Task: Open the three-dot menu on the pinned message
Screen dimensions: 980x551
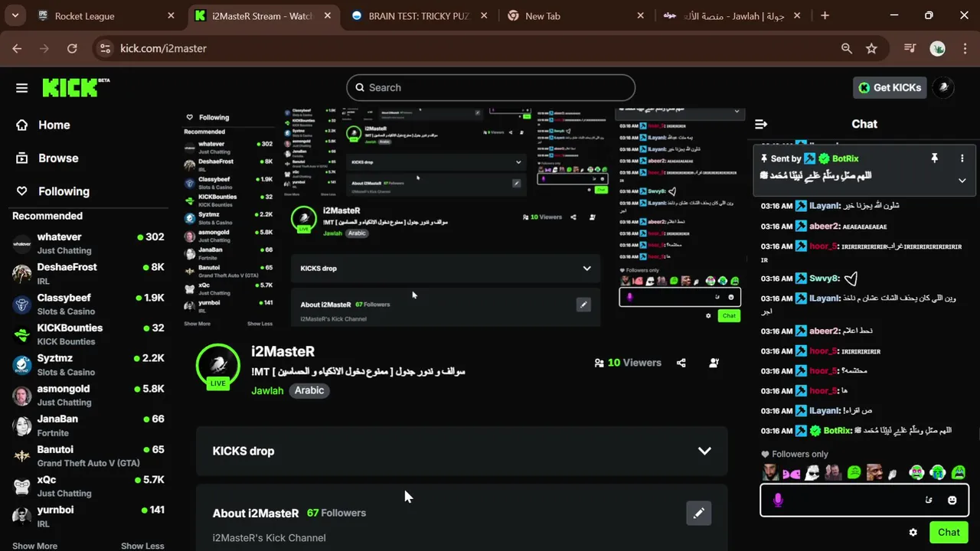Action: pyautogui.click(x=962, y=158)
